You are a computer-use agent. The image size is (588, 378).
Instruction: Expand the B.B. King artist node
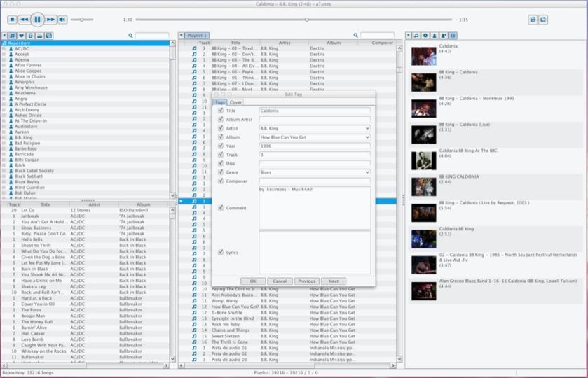(4, 137)
